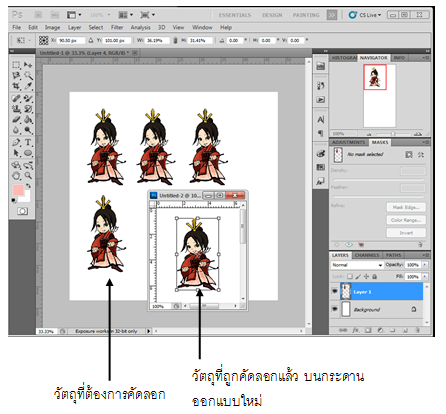This screenshot has height=414, width=446.
Task: Open the Fill slider arrow
Action: (x=425, y=276)
